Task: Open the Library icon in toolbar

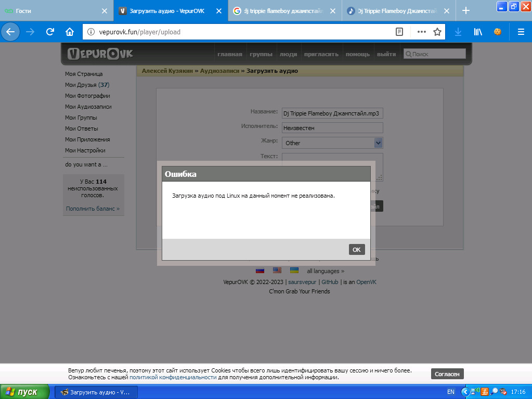Action: pyautogui.click(x=478, y=32)
